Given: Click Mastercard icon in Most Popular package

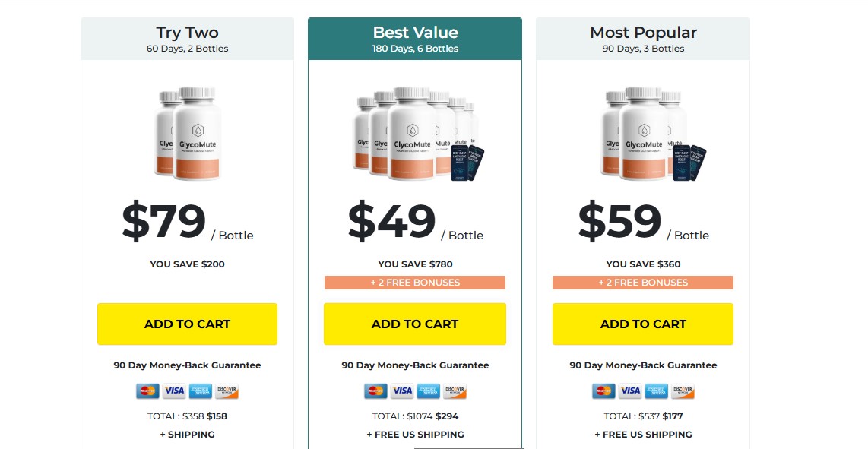Looking at the screenshot, I should coord(604,391).
